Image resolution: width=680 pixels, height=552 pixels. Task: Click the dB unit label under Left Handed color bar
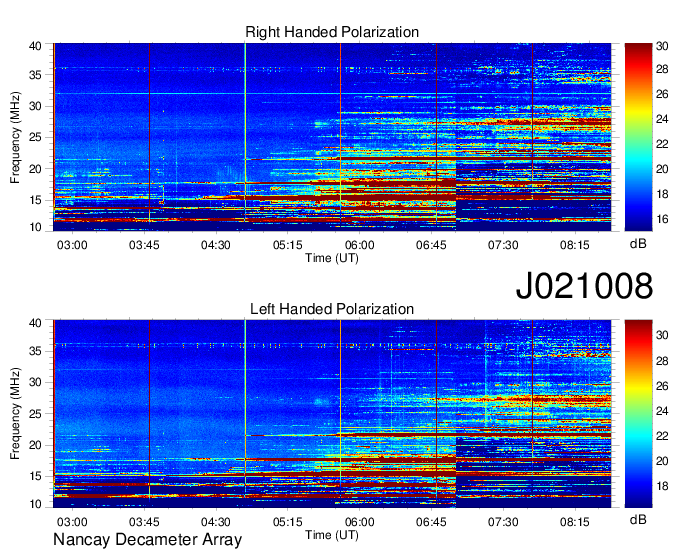tap(638, 519)
